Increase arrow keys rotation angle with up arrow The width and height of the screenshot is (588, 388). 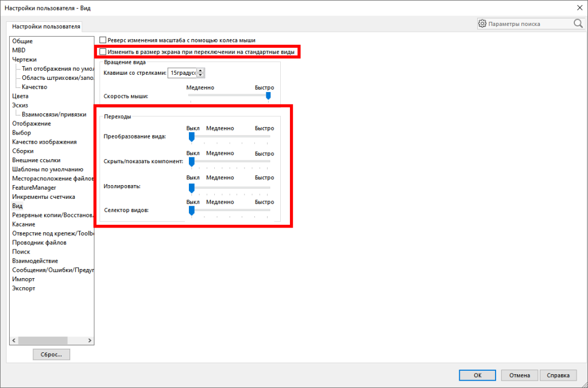point(200,71)
